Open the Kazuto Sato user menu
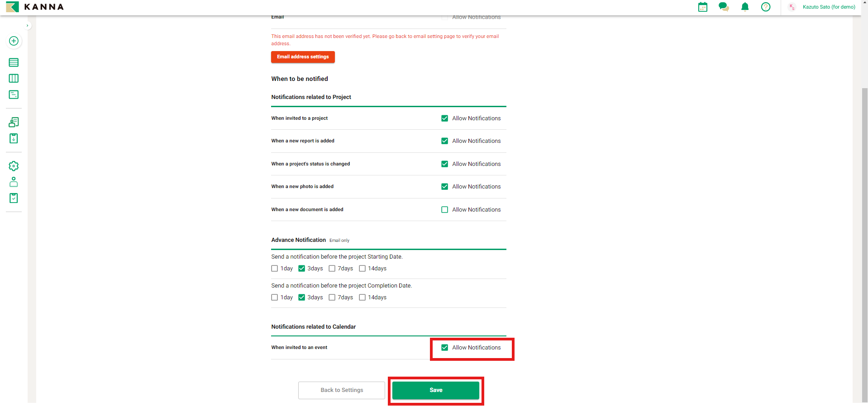 click(828, 7)
